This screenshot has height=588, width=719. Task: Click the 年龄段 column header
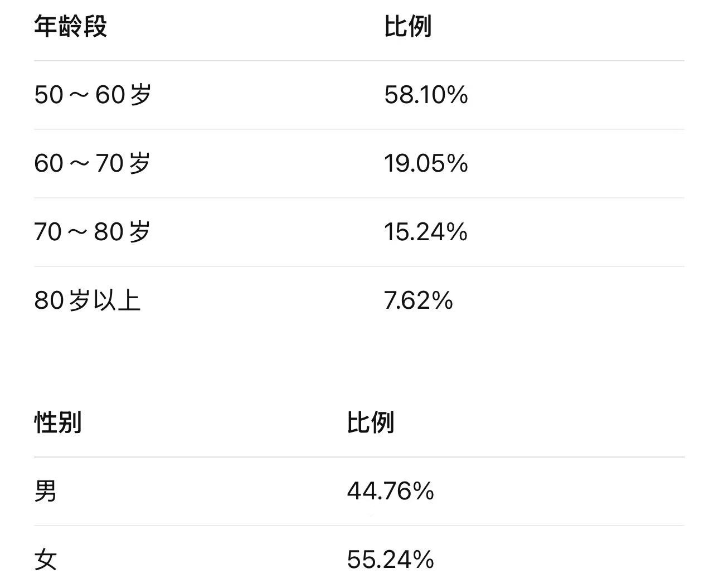point(70,26)
